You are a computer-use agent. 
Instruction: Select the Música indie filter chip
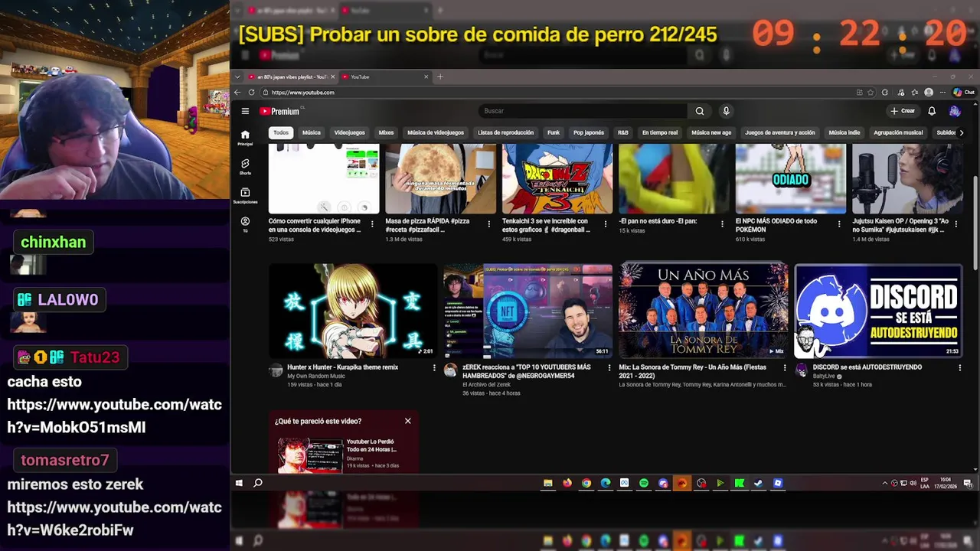click(844, 132)
